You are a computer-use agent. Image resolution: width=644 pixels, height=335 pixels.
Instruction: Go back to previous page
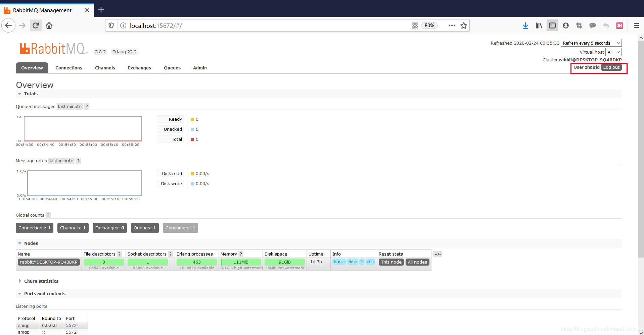(9, 25)
